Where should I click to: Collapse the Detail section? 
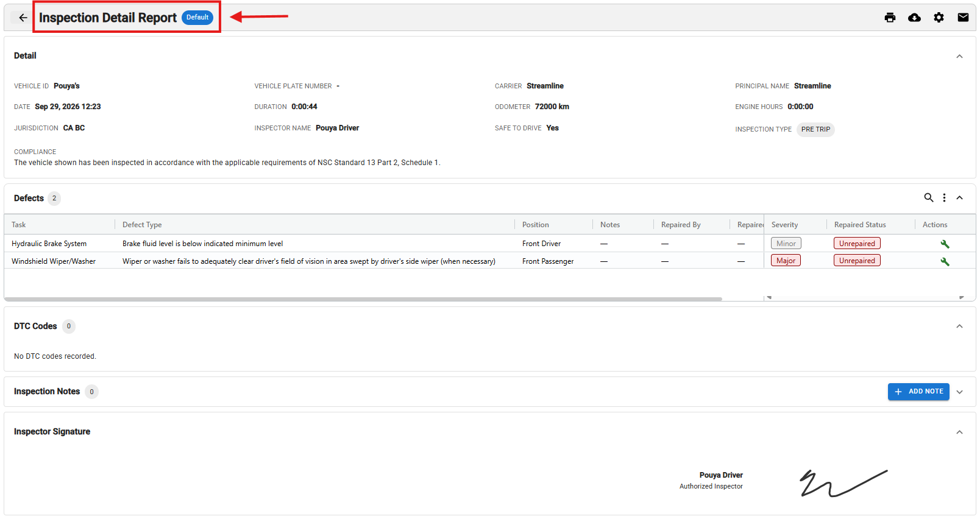[x=959, y=56]
